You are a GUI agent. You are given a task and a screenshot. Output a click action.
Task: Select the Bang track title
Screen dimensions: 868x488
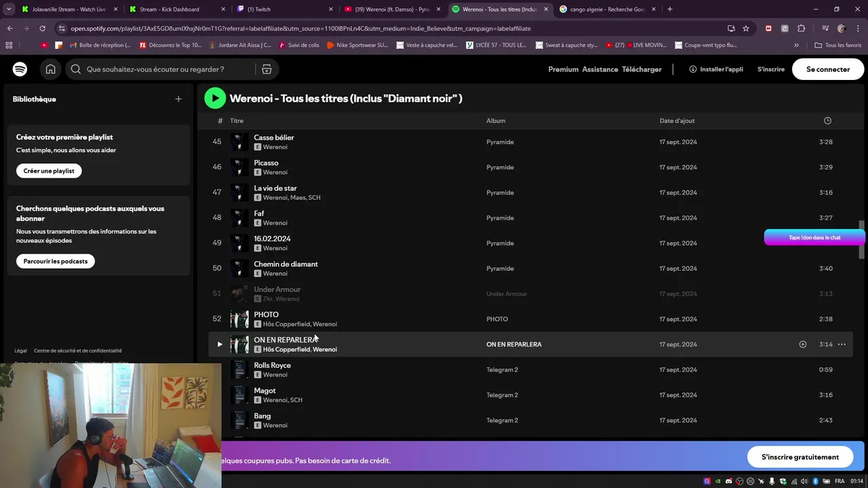[262, 416]
